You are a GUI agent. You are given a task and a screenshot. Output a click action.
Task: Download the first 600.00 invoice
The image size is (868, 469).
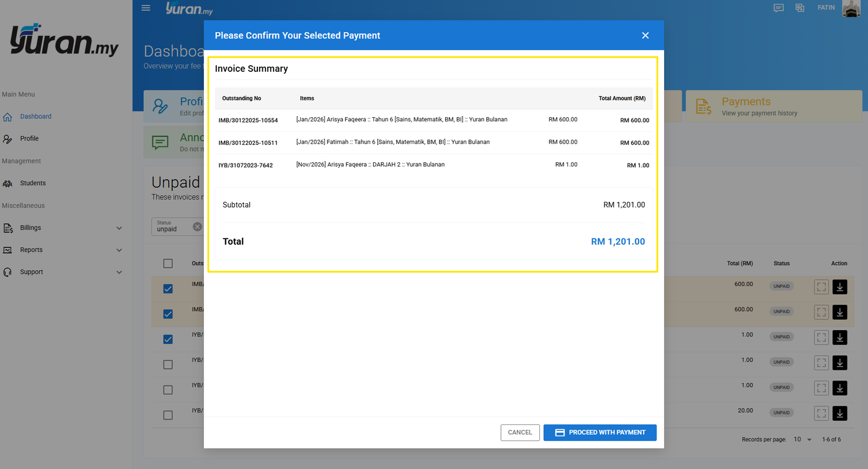[839, 287]
